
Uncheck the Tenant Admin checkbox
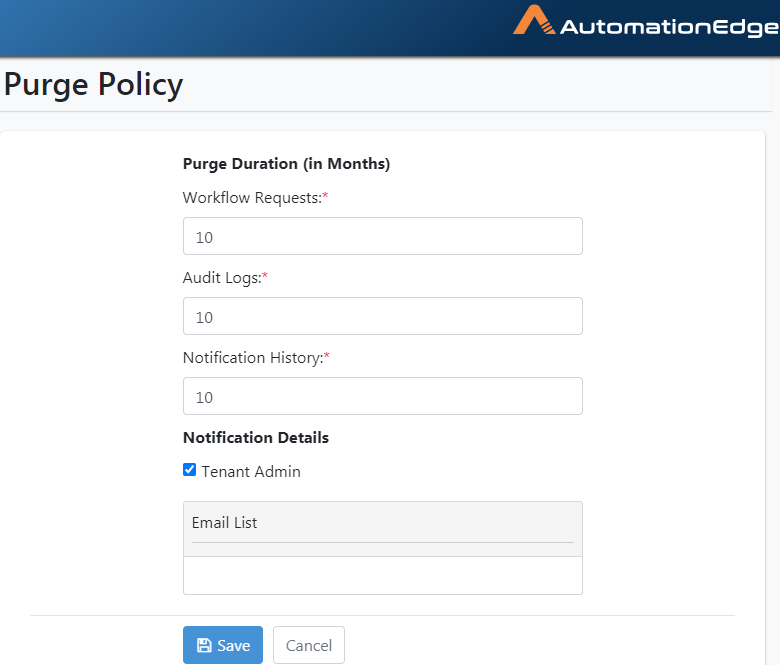[189, 470]
